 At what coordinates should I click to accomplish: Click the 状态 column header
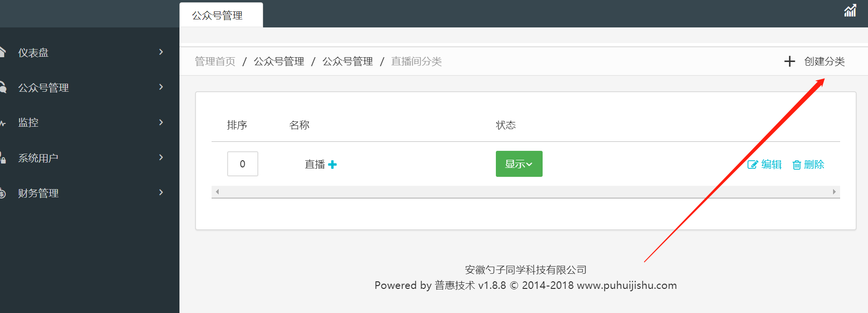(x=506, y=125)
